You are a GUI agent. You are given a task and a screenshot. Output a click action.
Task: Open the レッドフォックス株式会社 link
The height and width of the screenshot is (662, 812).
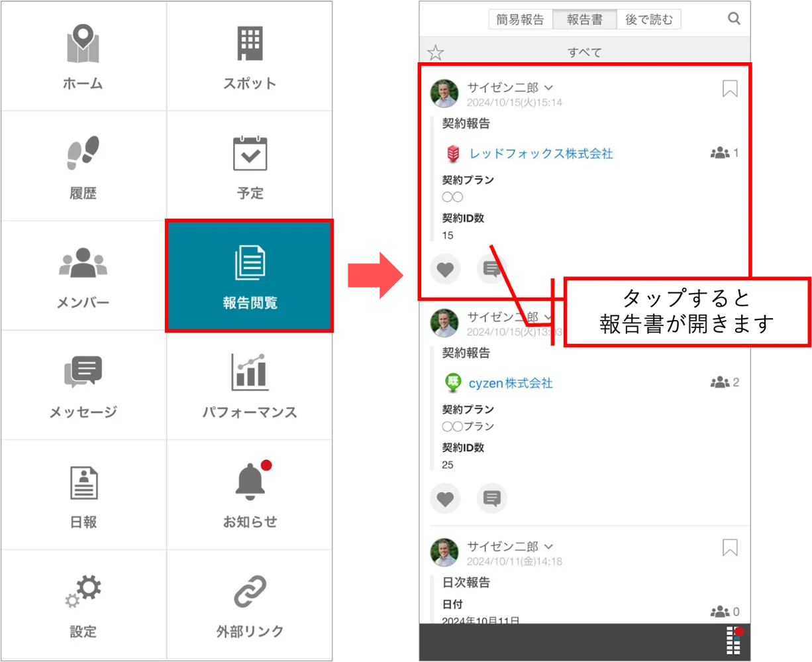tap(541, 154)
